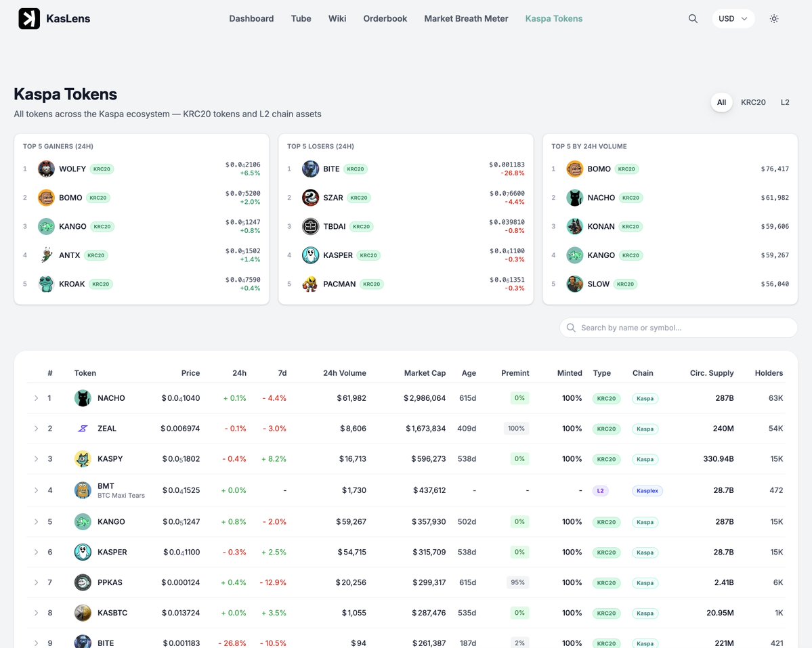
Task: Click BITE avatar in Top Losers
Action: pyautogui.click(x=310, y=169)
